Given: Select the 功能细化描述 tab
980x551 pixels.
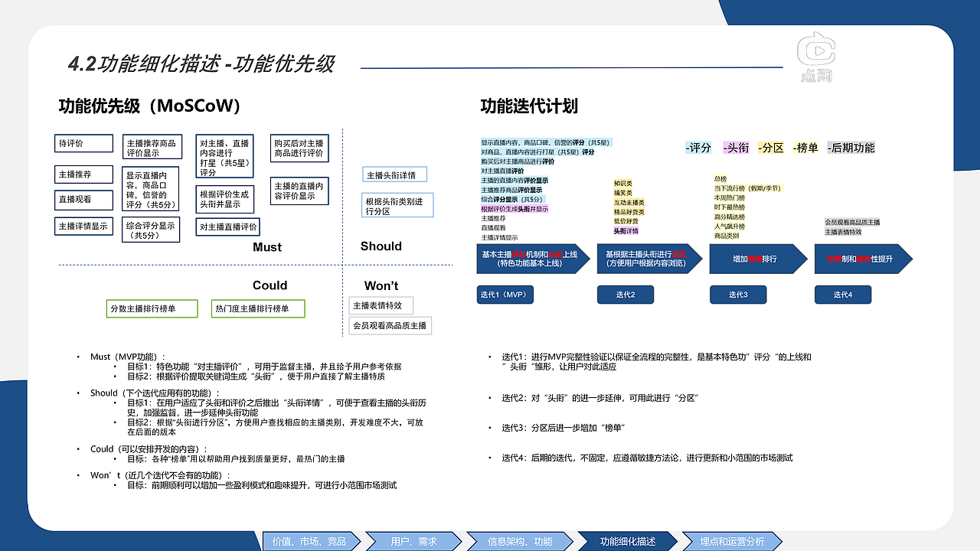Looking at the screenshot, I should pos(628,541).
